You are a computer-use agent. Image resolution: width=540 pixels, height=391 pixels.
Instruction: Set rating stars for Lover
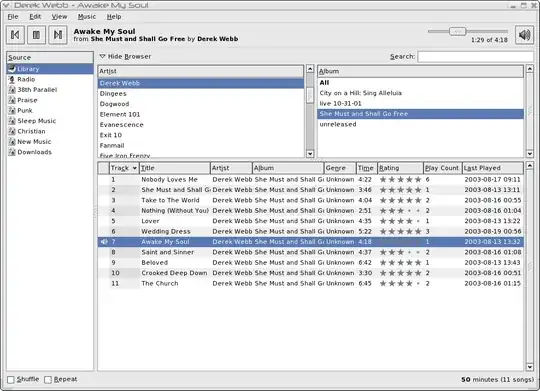[x=401, y=221]
